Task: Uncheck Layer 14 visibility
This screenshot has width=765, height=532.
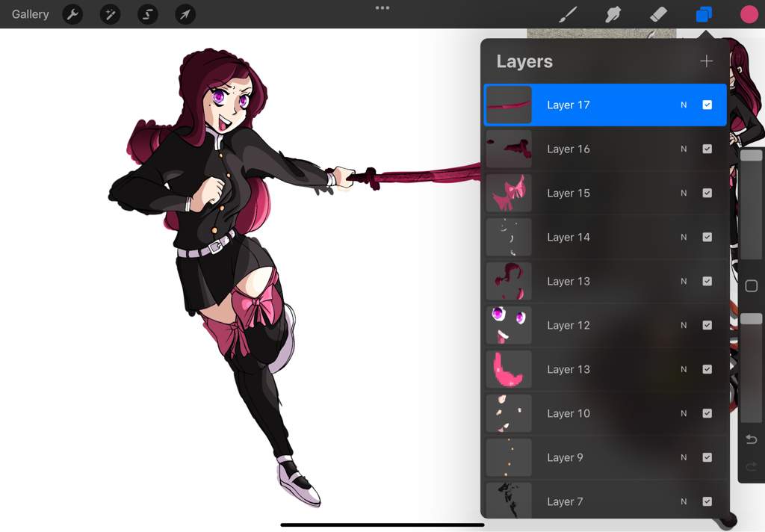Action: pyautogui.click(x=707, y=237)
